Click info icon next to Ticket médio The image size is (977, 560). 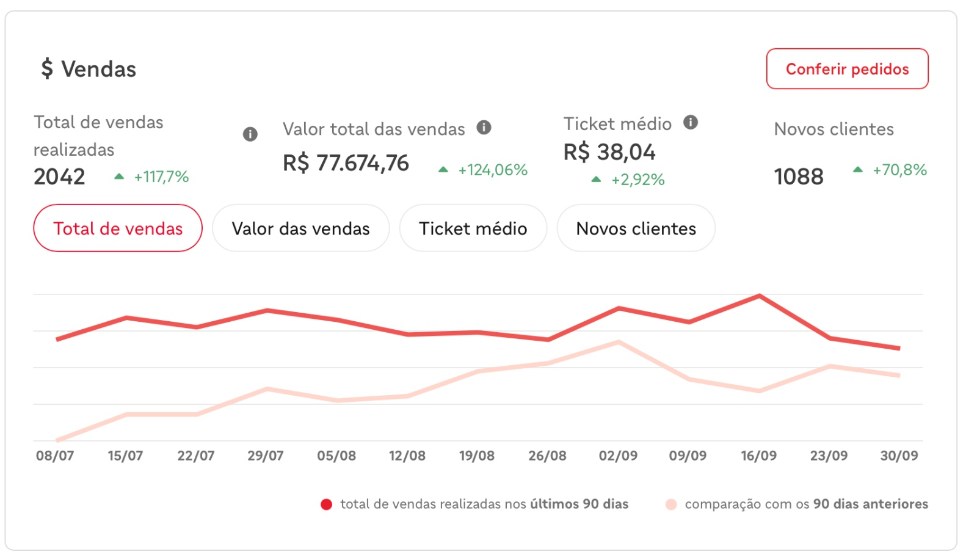click(691, 123)
